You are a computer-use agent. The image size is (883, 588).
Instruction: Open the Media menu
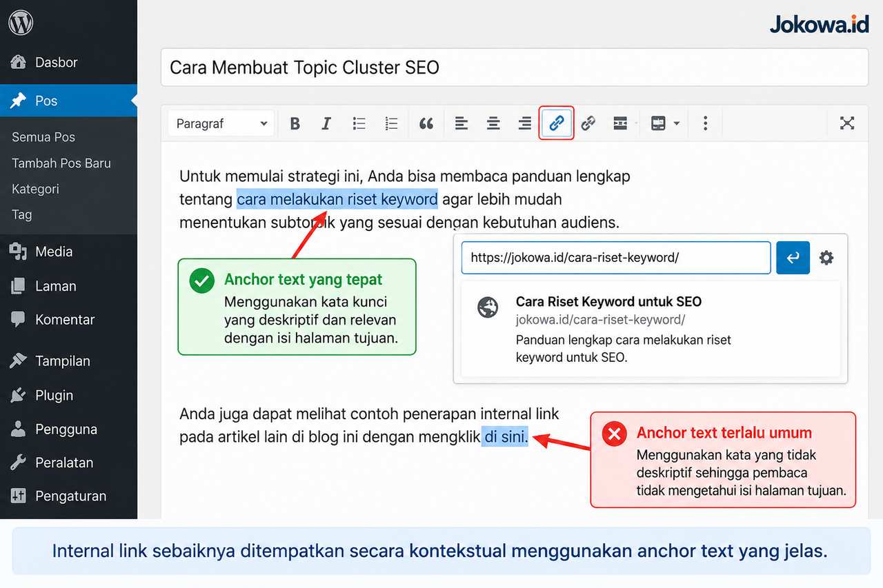pos(69,252)
